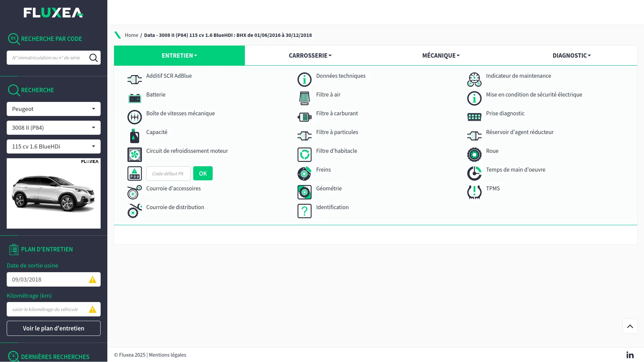Expand the 115 cv 1.6 BlueHDi engine dropdown

(x=54, y=146)
